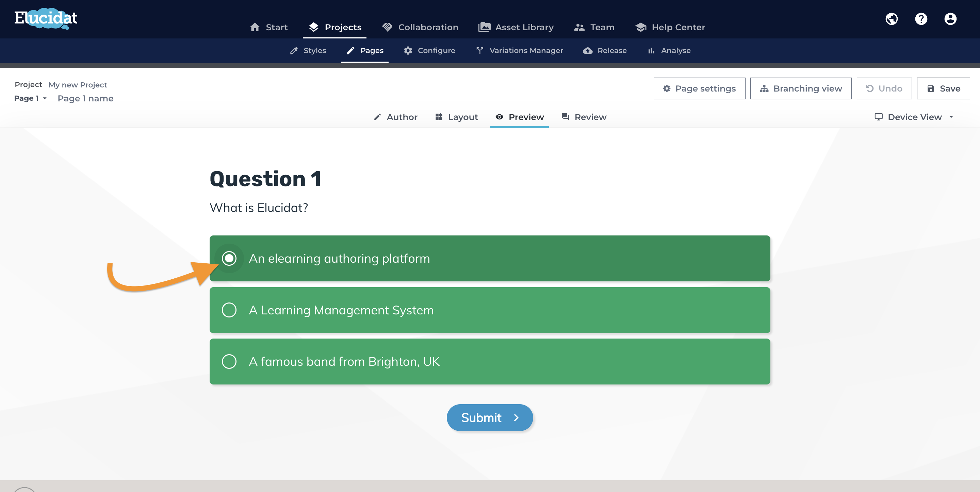Click the 'Project' label text
980x492 pixels.
pos(28,84)
